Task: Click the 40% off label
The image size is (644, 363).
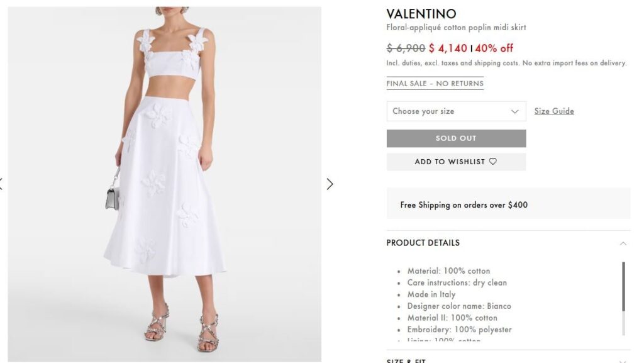Action: [x=494, y=48]
